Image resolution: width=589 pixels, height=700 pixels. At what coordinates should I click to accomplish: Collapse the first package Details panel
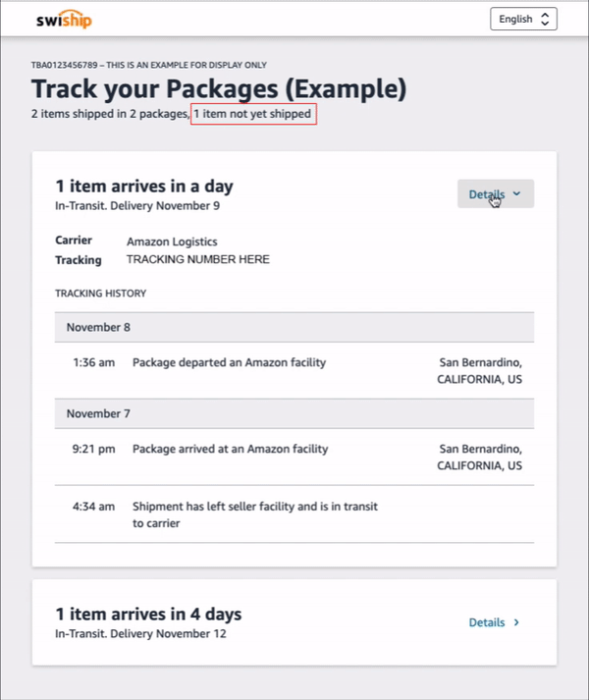coord(495,194)
